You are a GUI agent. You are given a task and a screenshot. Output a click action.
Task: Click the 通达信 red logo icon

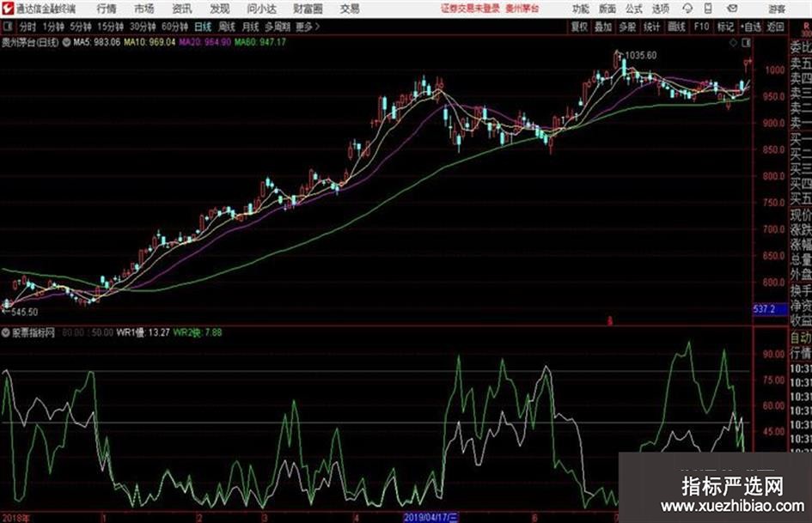(x=8, y=9)
